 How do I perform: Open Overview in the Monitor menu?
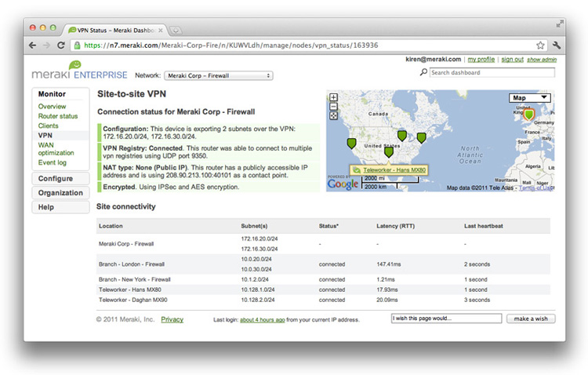(x=52, y=106)
